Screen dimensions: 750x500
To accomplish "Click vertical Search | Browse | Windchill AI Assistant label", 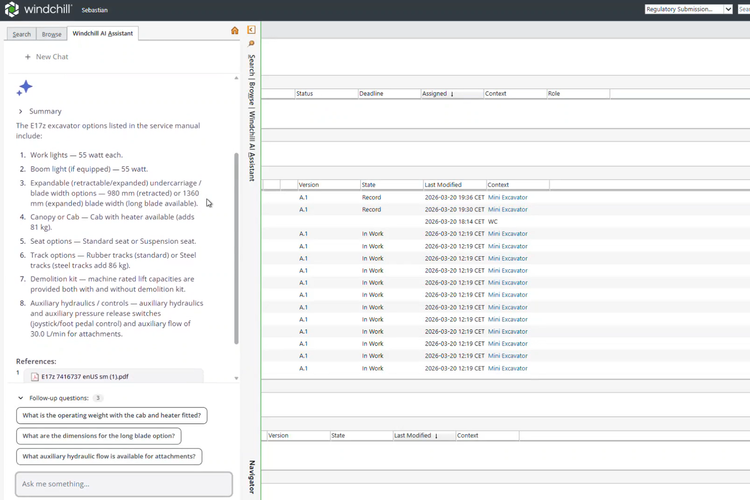I will click(x=252, y=118).
